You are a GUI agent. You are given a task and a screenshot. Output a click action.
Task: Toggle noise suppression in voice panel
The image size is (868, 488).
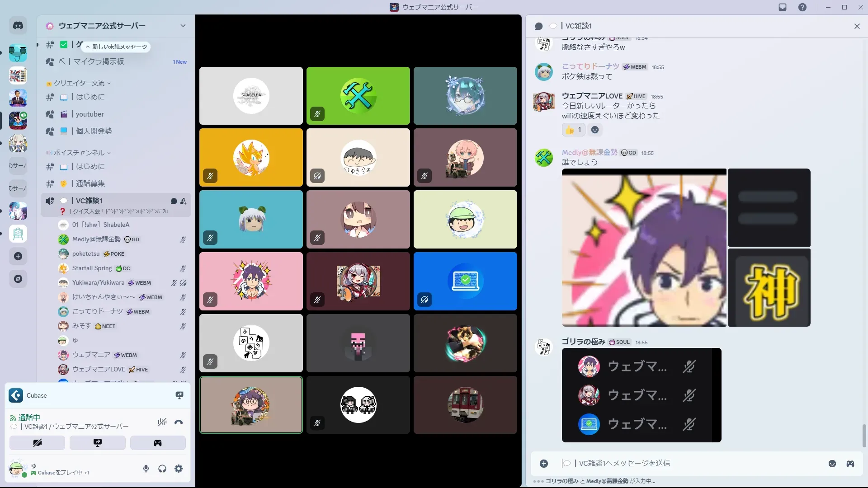click(x=162, y=422)
